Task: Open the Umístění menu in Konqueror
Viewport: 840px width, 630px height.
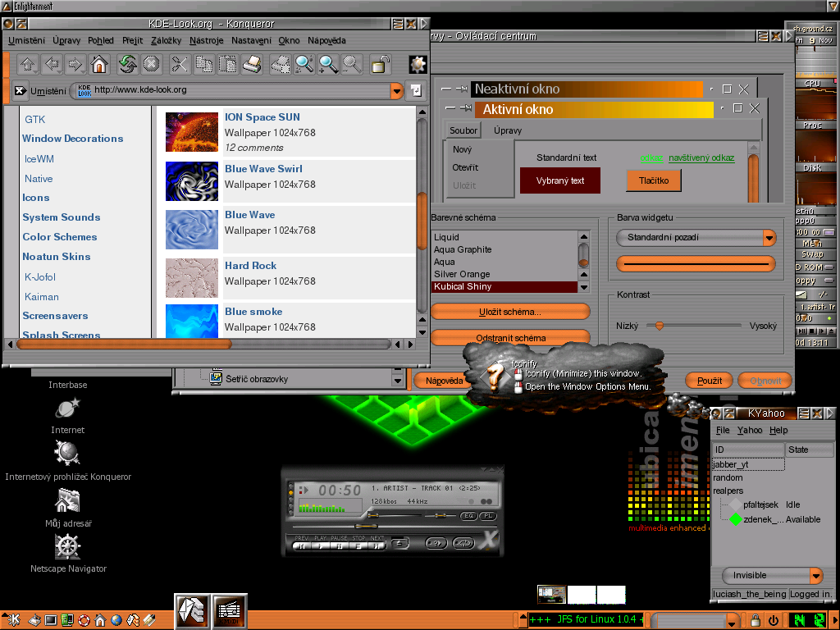Action: (27, 40)
